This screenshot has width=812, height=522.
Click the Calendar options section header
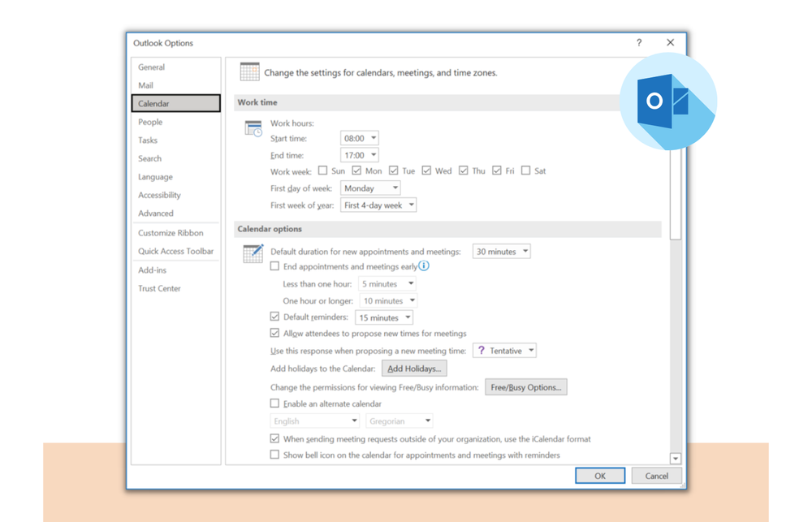[x=447, y=228]
